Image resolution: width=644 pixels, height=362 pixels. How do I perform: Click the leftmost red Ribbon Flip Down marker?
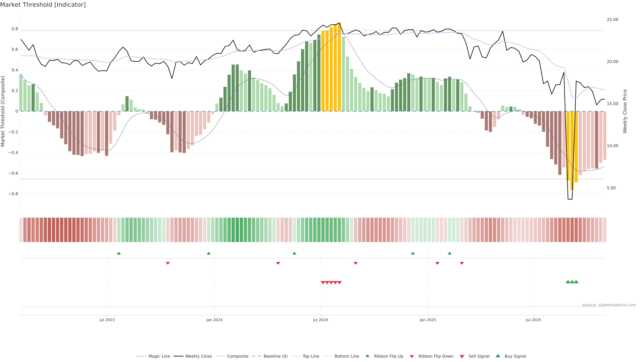pyautogui.click(x=168, y=263)
